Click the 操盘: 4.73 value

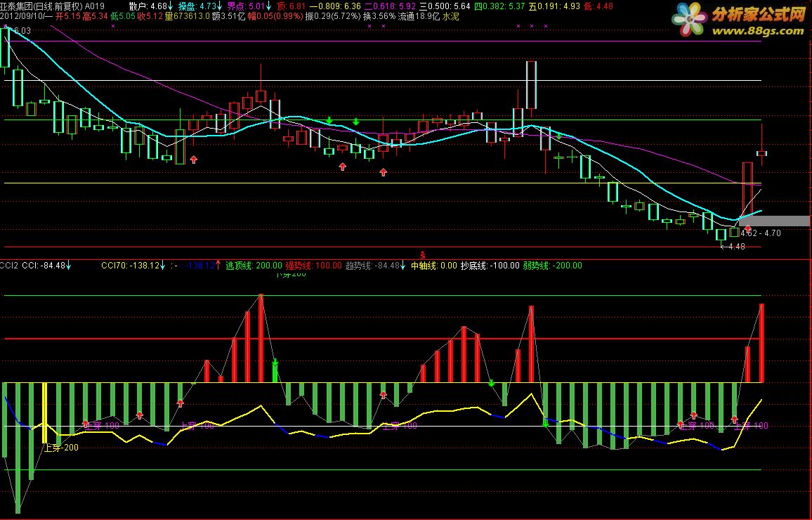coord(197,6)
